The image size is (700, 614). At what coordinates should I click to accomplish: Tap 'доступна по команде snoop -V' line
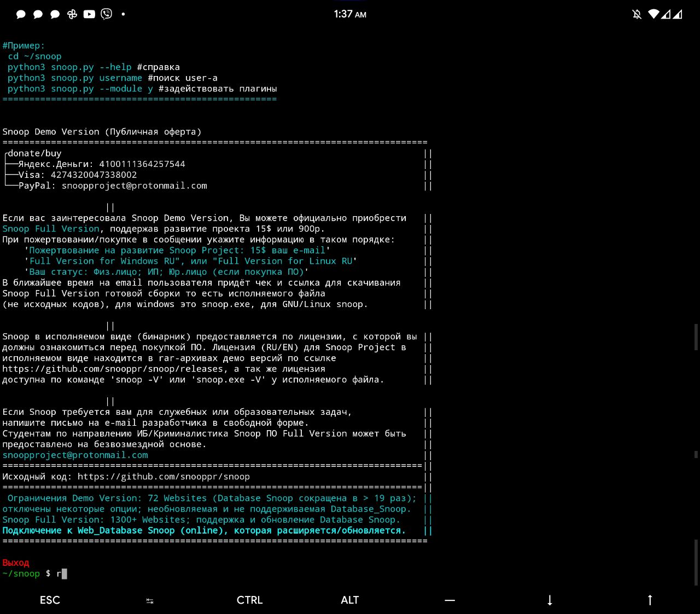coord(193,380)
